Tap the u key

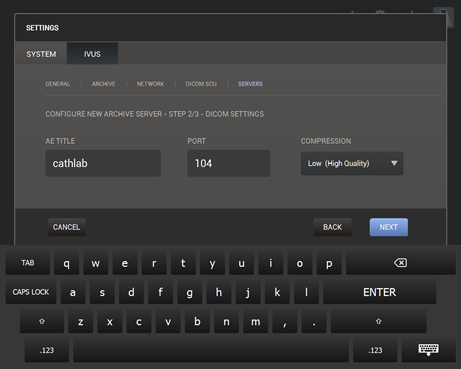241,263
